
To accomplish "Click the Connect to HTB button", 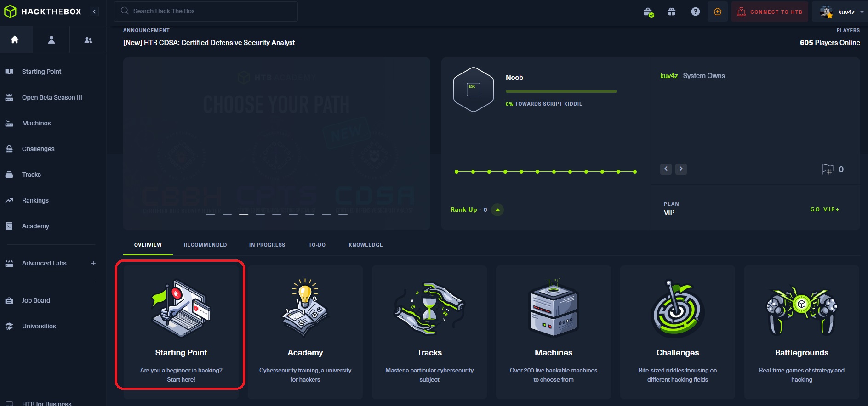I will 770,11.
